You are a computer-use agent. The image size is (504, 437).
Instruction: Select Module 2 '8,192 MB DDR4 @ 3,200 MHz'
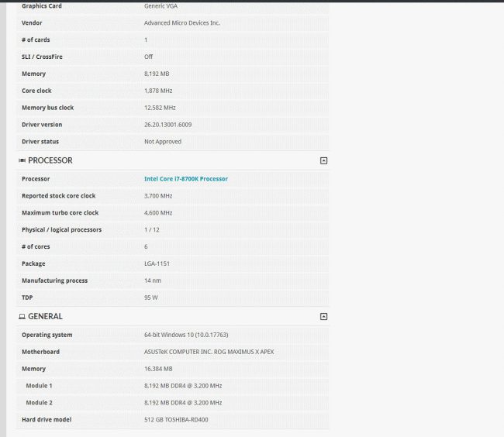pyautogui.click(x=183, y=403)
